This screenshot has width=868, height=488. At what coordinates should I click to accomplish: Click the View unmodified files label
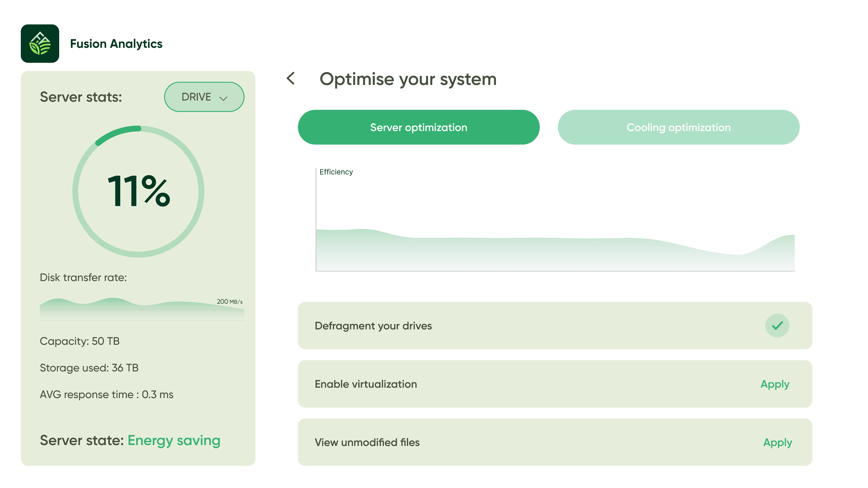point(367,442)
